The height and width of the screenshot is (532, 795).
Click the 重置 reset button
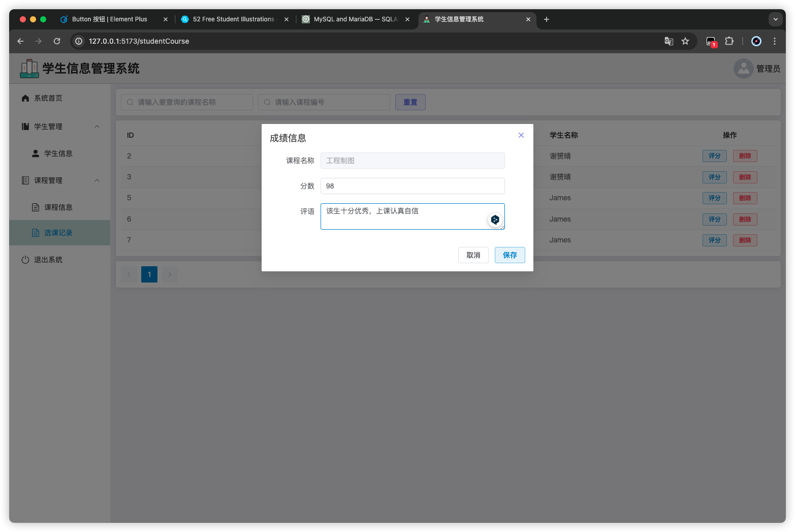[x=410, y=102]
